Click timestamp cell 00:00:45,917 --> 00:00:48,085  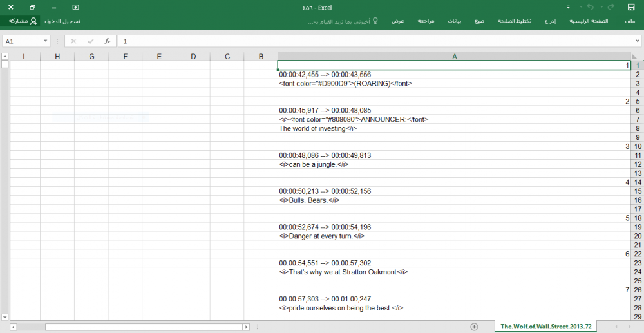click(x=454, y=110)
